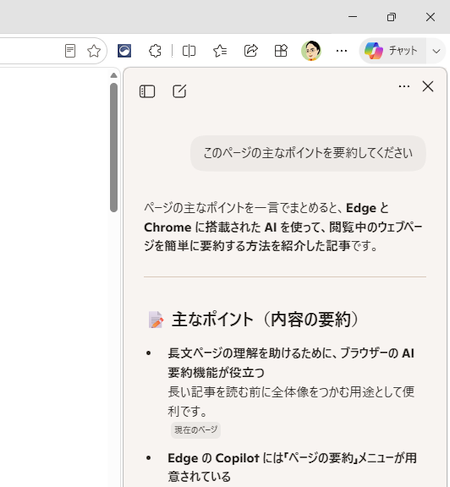This screenshot has width=450, height=487.
Task: Open the Copilot pane more options menu
Action: (x=404, y=87)
